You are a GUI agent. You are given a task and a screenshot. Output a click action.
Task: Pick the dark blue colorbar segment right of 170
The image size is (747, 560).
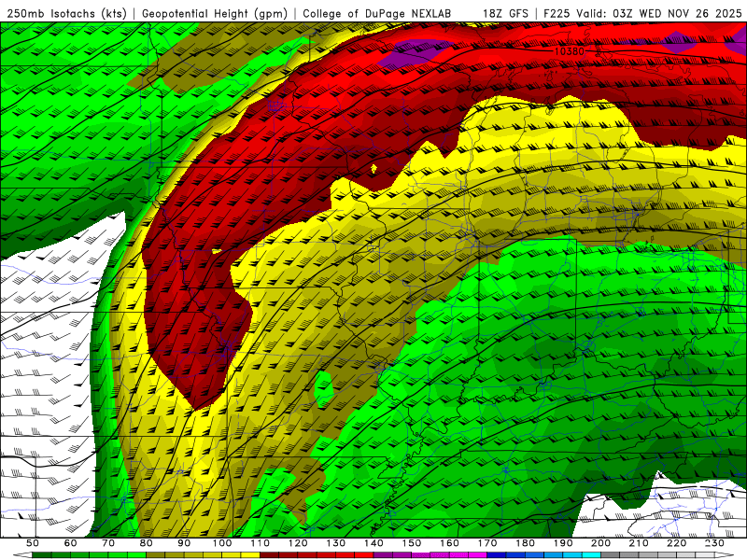pos(497,555)
